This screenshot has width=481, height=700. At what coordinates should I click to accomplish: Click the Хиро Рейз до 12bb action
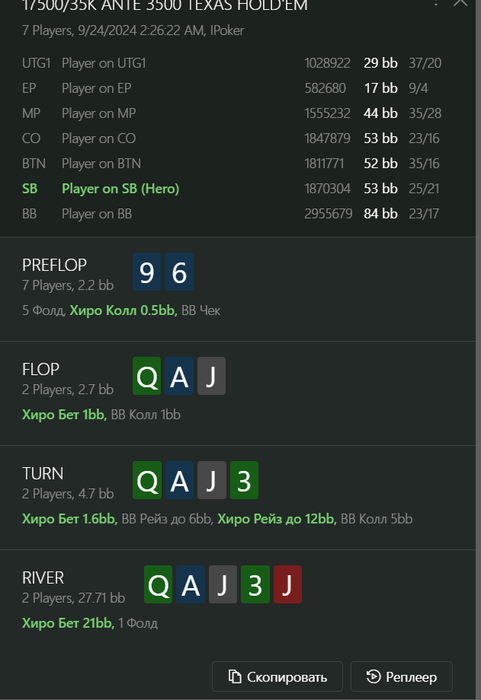click(276, 519)
